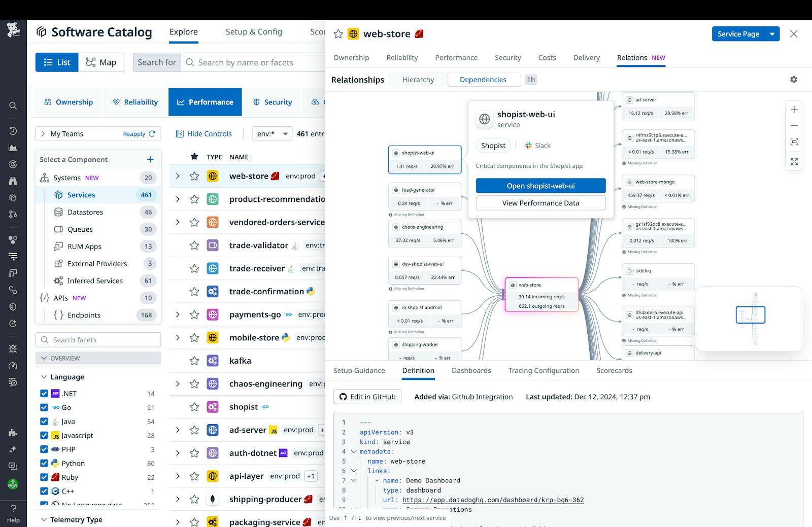Favorite the kafka service star
The image size is (812, 527).
pyautogui.click(x=194, y=361)
